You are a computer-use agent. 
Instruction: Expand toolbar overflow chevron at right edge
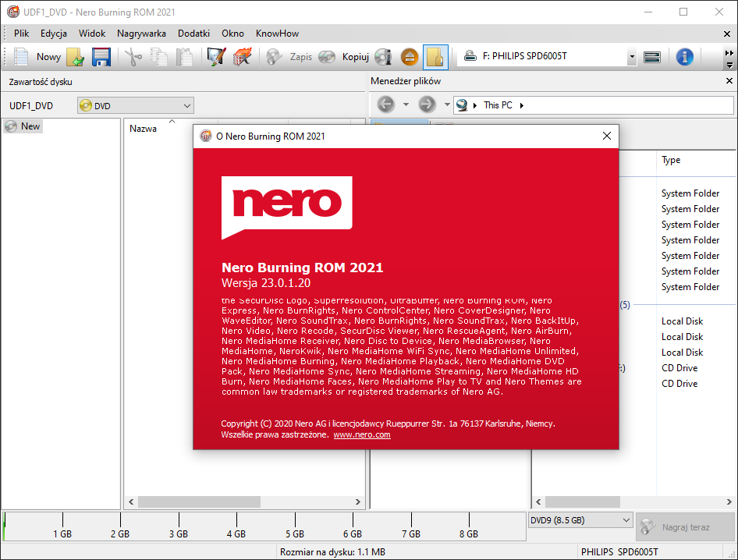pyautogui.click(x=729, y=65)
